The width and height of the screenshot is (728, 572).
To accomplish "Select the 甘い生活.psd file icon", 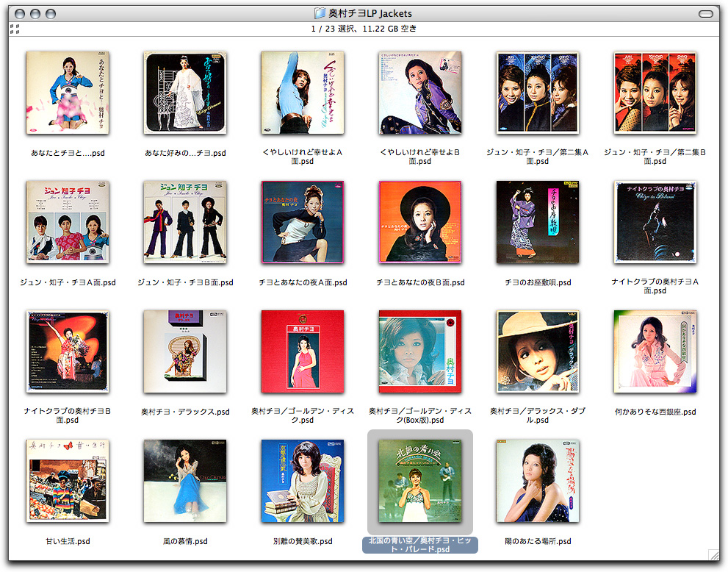I will click(x=68, y=481).
